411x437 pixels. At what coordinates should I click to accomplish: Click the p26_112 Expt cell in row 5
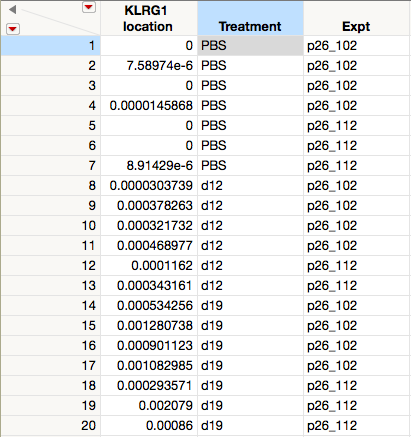coord(357,126)
